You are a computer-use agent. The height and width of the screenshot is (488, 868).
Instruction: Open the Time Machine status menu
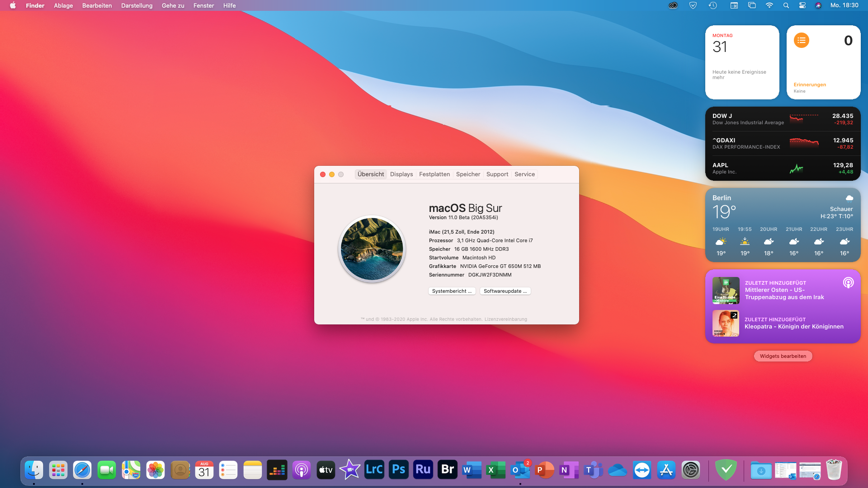[712, 5]
